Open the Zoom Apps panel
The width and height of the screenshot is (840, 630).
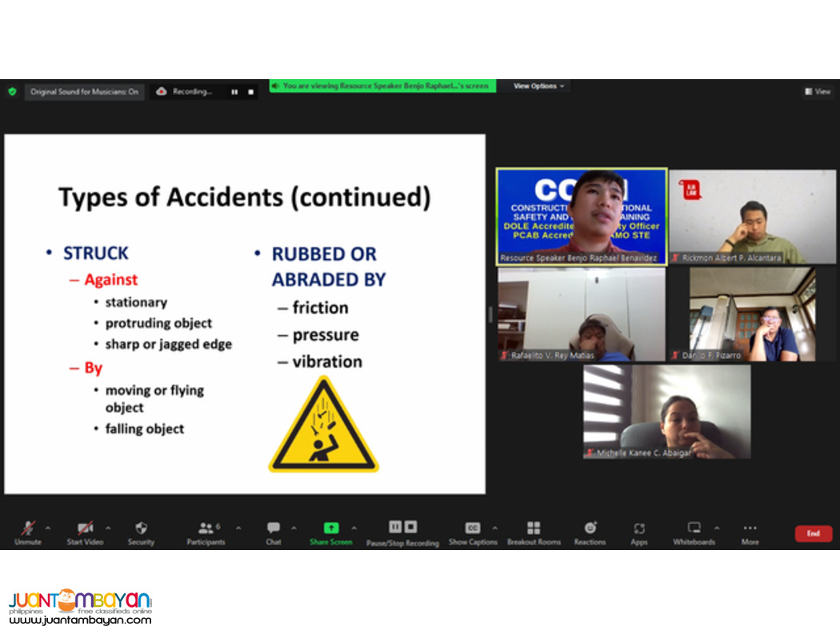tap(638, 528)
